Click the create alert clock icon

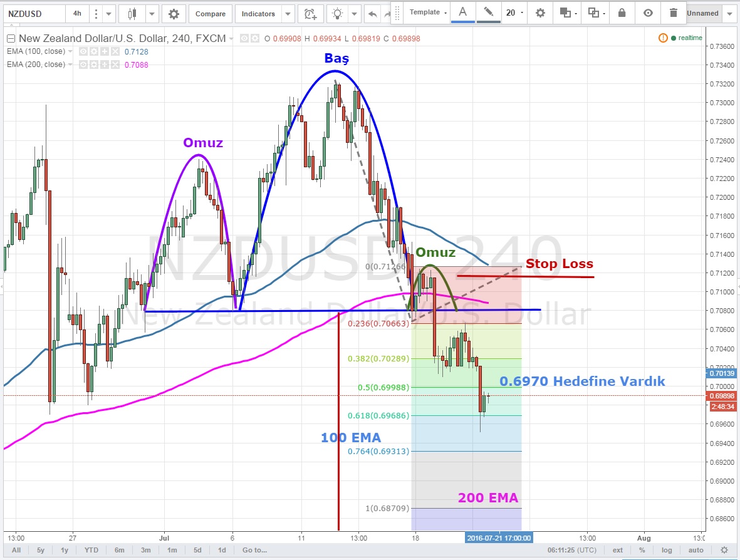(310, 14)
